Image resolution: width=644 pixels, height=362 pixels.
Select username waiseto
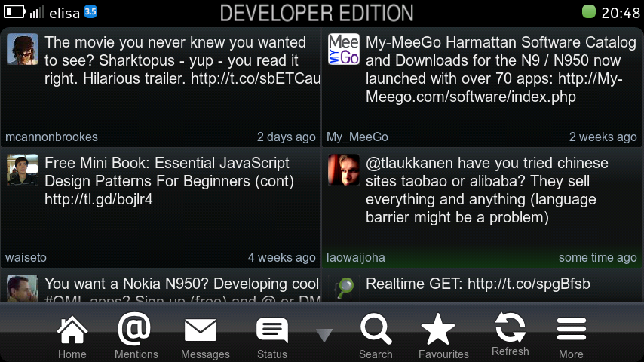click(26, 258)
